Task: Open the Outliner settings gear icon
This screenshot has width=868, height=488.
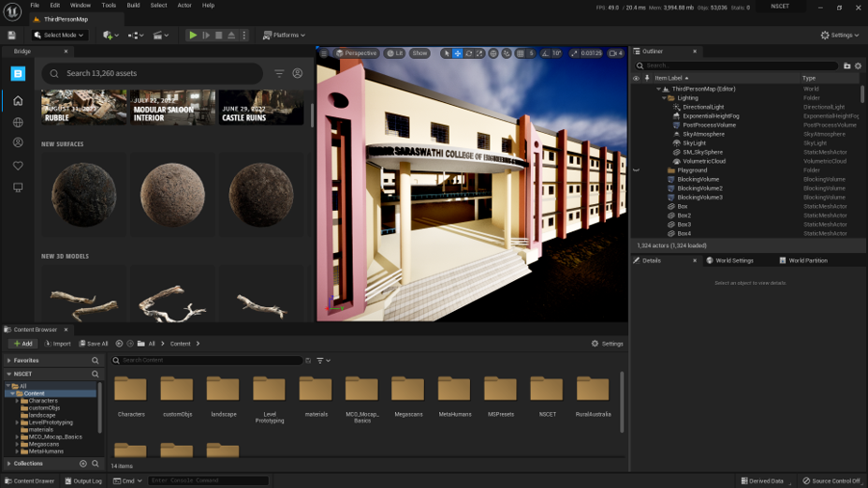Action: [x=860, y=66]
